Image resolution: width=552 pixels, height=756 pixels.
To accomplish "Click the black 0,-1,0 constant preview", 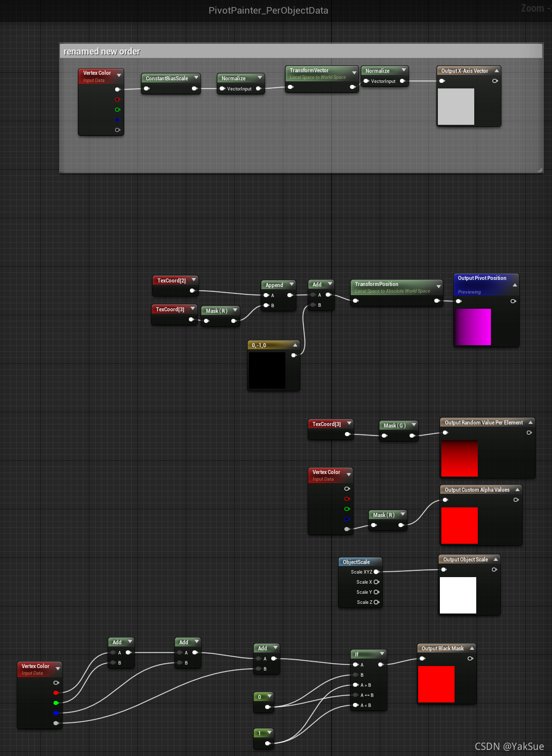I will [x=267, y=370].
